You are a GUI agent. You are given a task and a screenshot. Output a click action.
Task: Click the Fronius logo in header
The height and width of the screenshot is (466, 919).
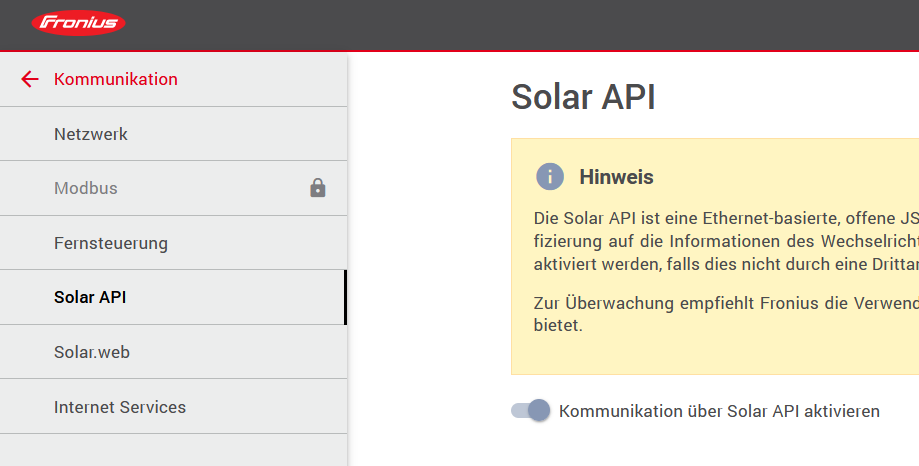(x=79, y=23)
